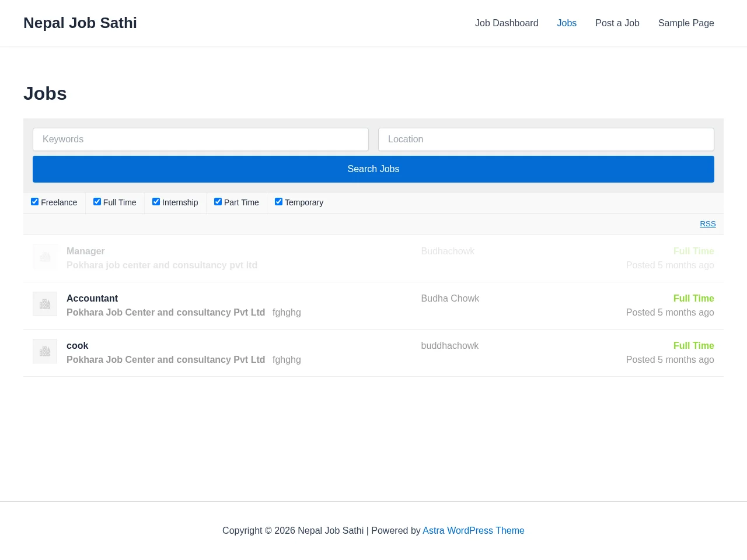Click the Full Time tag on Manager row
Viewport: 747px width, 560px height.
pos(693,251)
